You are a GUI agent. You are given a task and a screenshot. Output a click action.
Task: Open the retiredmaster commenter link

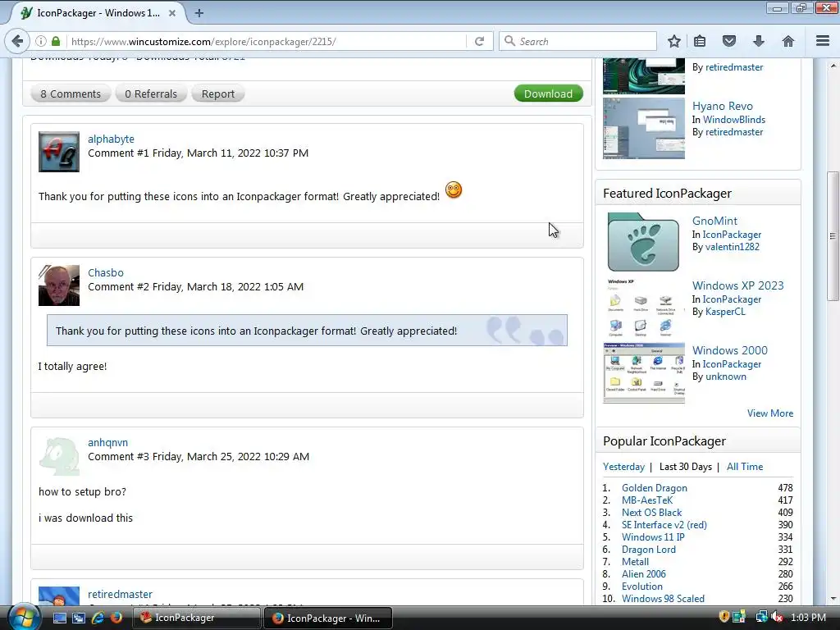120,594
